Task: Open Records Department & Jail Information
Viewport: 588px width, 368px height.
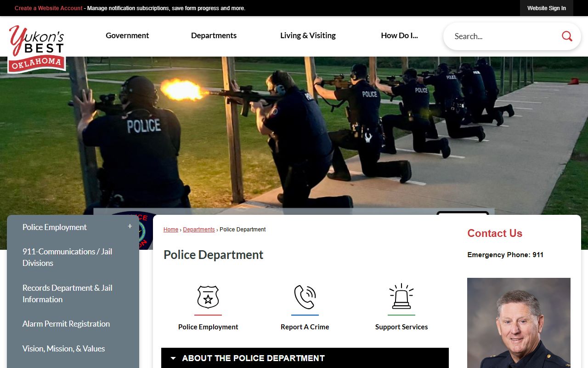Action: [x=67, y=293]
